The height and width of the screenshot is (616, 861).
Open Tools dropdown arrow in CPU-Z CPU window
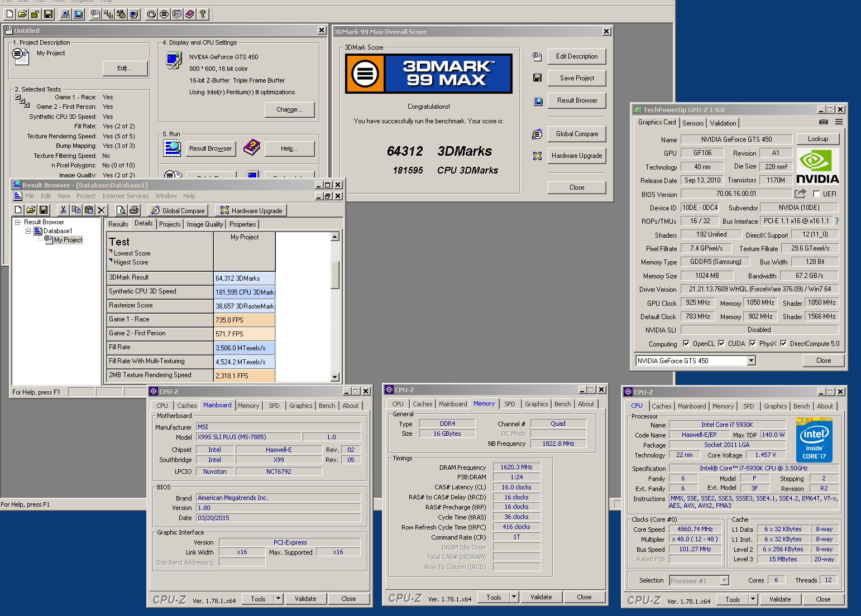[753, 599]
